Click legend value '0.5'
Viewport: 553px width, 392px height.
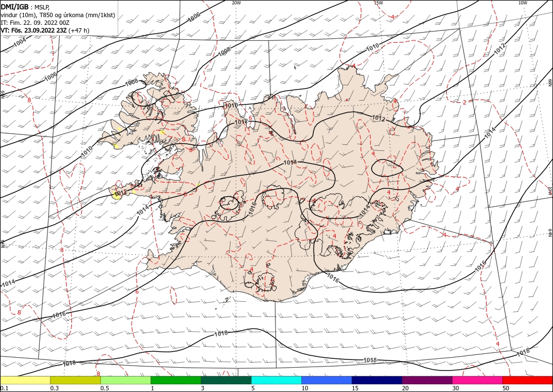coord(105,388)
